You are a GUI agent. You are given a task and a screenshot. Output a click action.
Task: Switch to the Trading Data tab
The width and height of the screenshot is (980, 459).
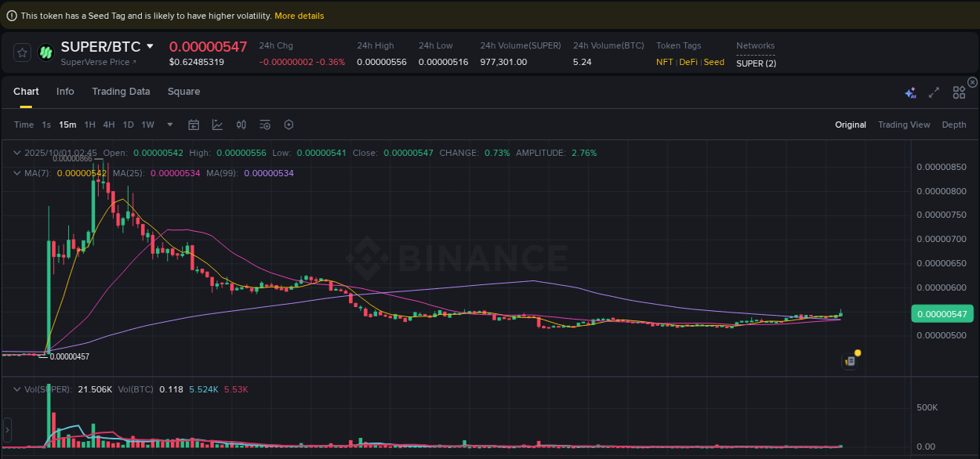click(x=121, y=92)
